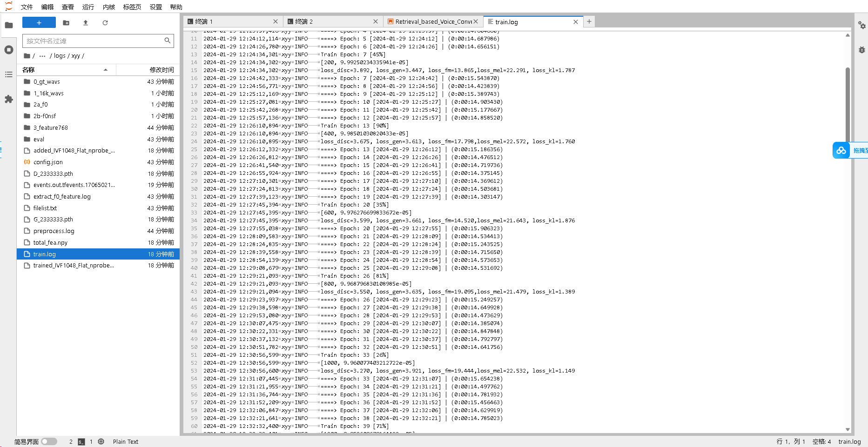Screen dimensions: 868x447
Task: Click the Jupyter logo in top-left
Action: [x=8, y=7]
